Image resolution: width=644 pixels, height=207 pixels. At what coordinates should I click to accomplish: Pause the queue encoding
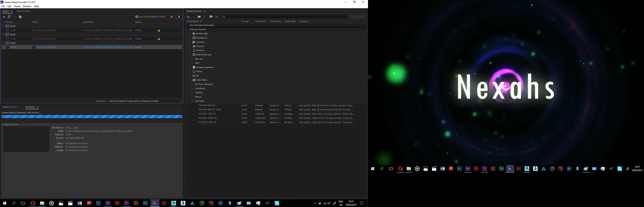(x=179, y=17)
